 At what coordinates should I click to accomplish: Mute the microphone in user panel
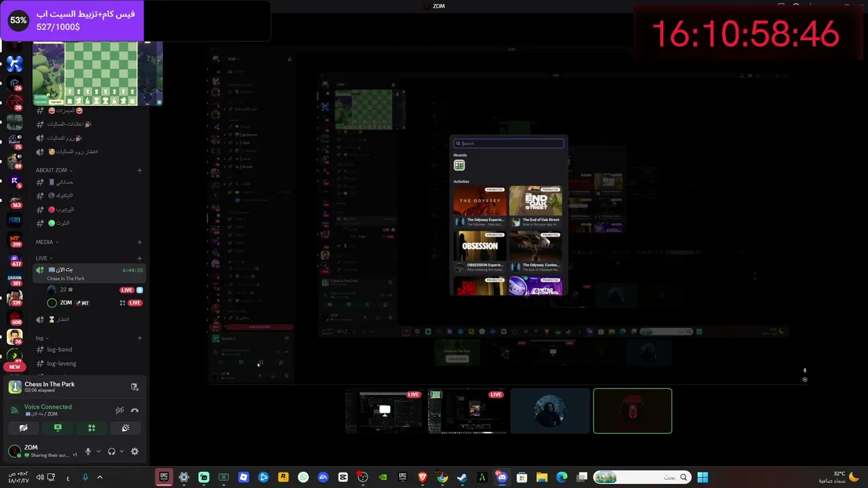click(x=87, y=451)
